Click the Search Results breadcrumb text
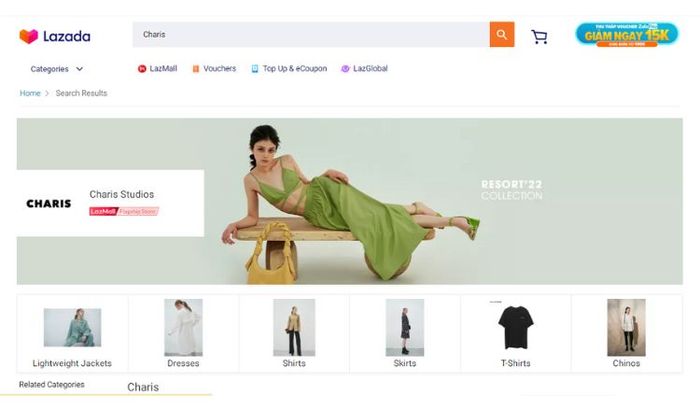This screenshot has width=700, height=411. pyautogui.click(x=81, y=93)
